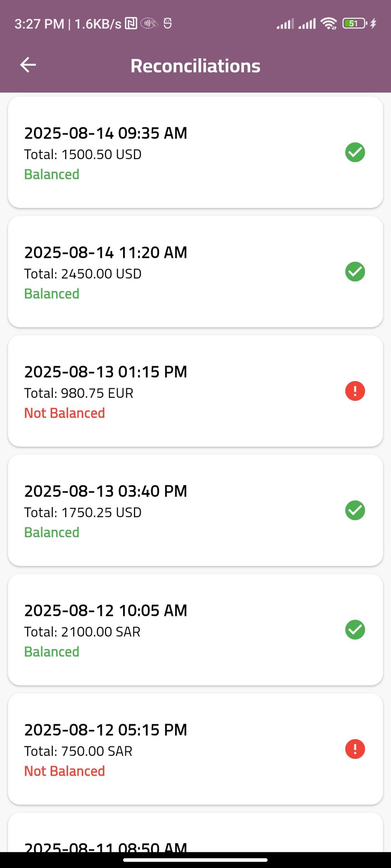Open reconciliation dated 2025-08-13 03:40 PM
This screenshot has width=391, height=868.
tap(181, 510)
